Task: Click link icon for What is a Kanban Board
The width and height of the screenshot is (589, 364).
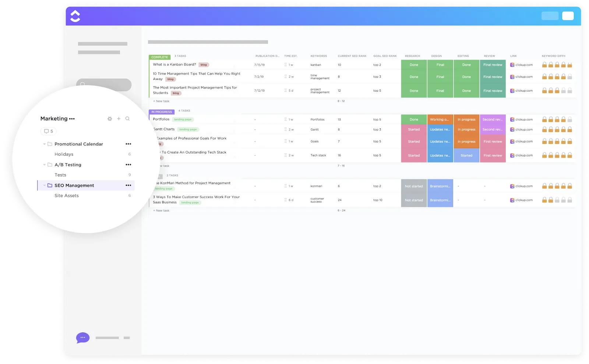Action: pyautogui.click(x=512, y=65)
